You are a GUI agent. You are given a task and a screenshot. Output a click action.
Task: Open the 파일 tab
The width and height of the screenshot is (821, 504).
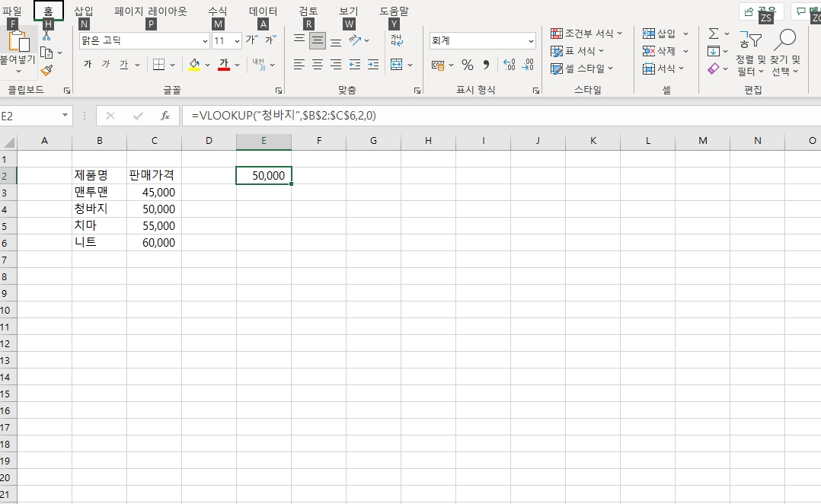pyautogui.click(x=12, y=11)
